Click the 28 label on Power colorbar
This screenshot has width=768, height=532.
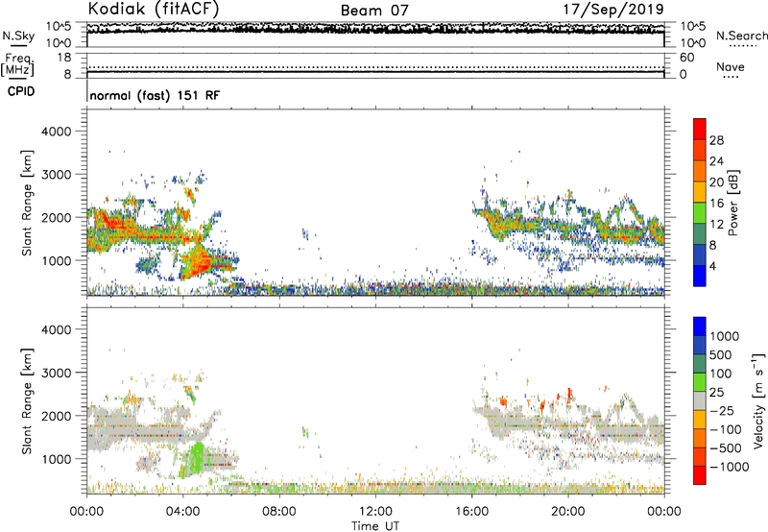coord(716,140)
